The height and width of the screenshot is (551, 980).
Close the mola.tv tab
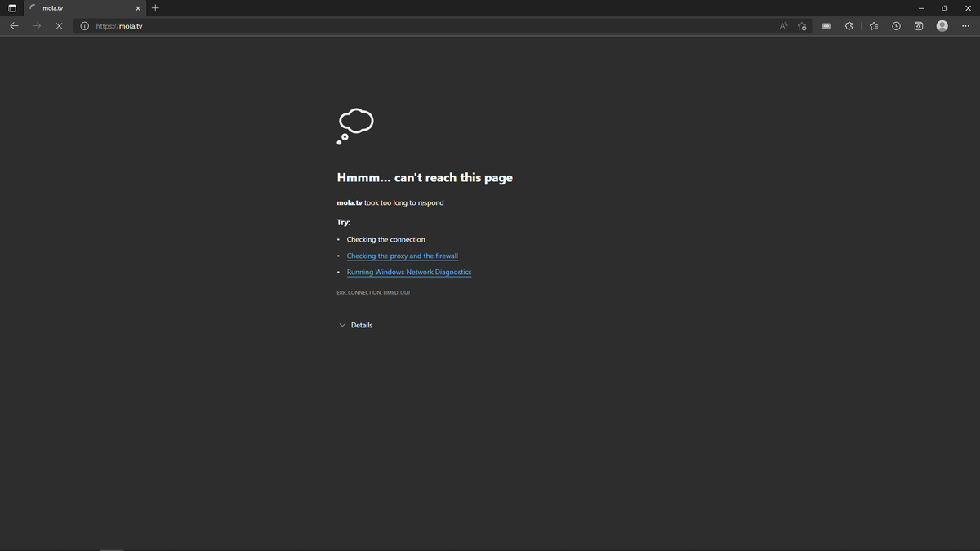click(138, 8)
